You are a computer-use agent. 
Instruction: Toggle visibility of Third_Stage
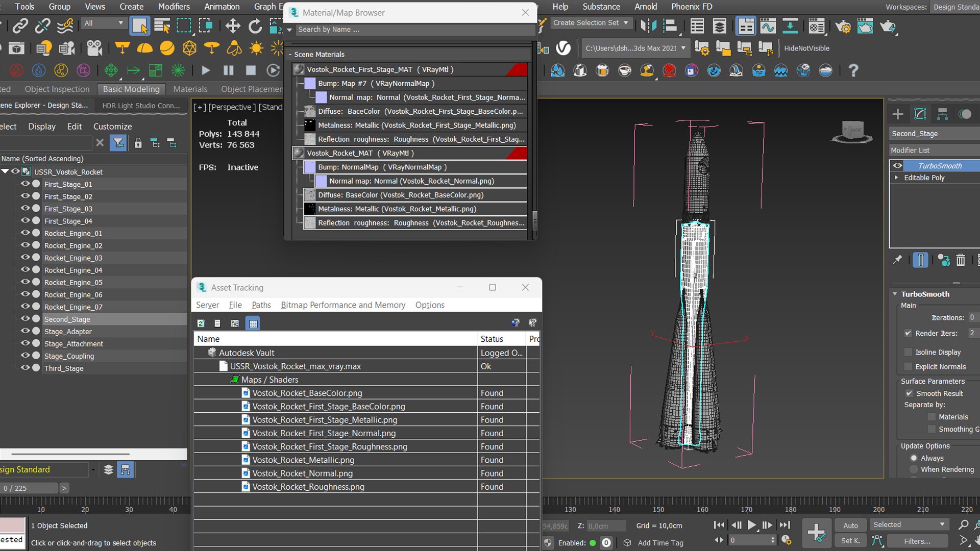click(25, 368)
